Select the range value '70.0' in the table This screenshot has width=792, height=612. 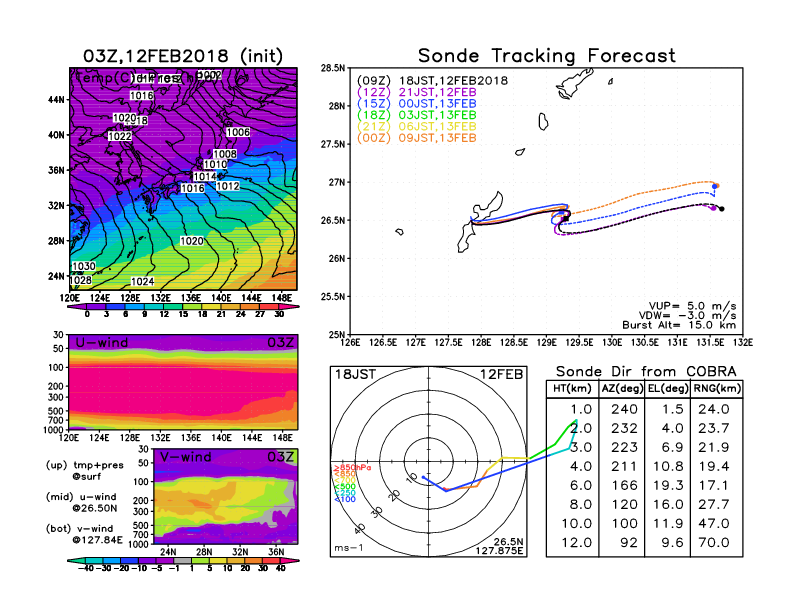(x=714, y=543)
